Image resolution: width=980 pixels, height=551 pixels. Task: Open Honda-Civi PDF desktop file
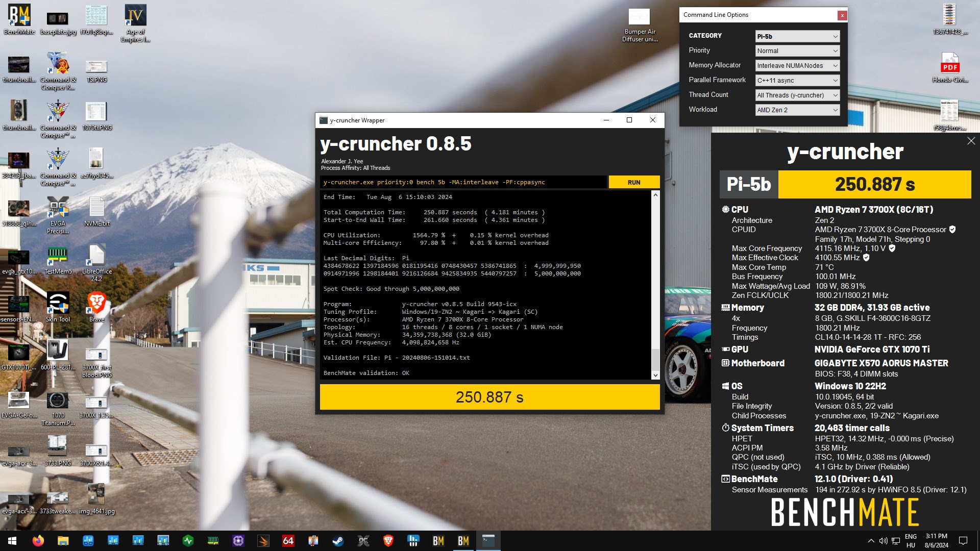[x=950, y=68]
